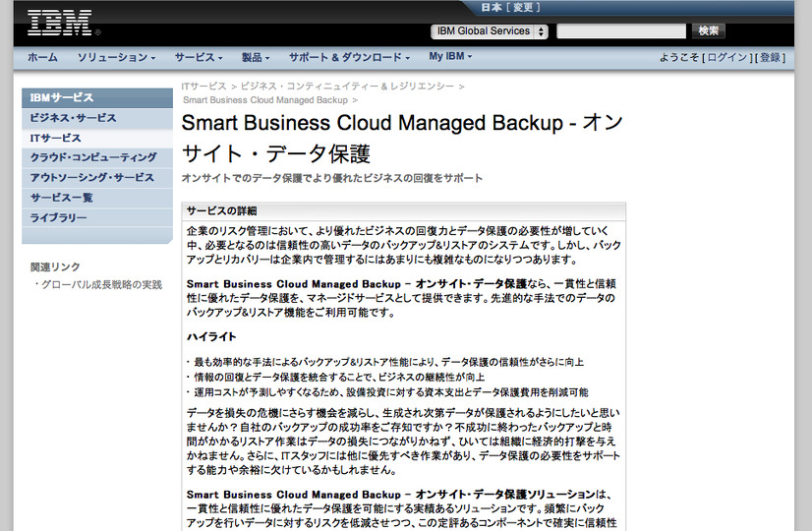
Task: Expand the ソリューション menu
Action: pyautogui.click(x=116, y=57)
